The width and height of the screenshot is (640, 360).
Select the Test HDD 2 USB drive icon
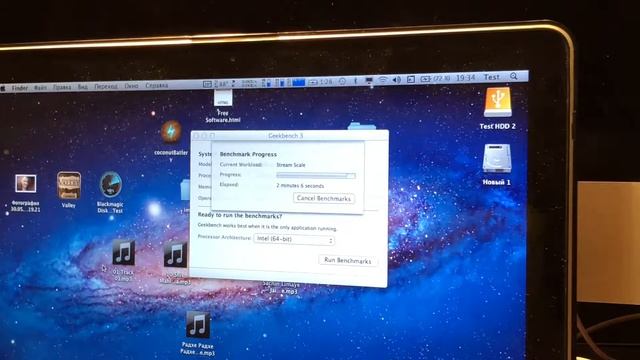[497, 103]
